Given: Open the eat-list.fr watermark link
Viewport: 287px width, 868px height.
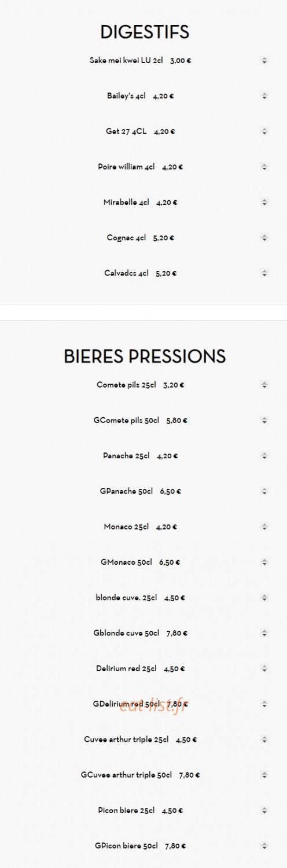Looking at the screenshot, I should tap(153, 704).
